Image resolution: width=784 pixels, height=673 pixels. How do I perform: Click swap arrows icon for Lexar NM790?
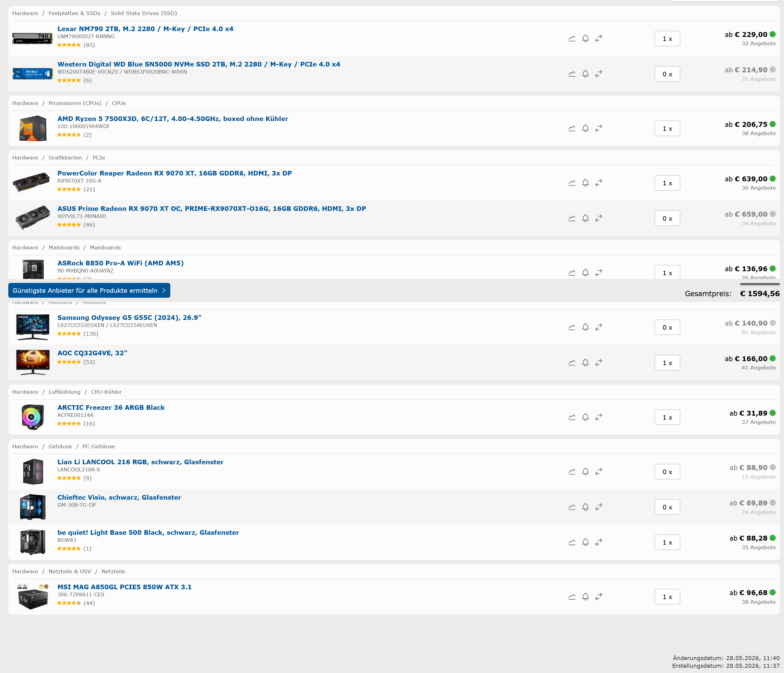[599, 38]
